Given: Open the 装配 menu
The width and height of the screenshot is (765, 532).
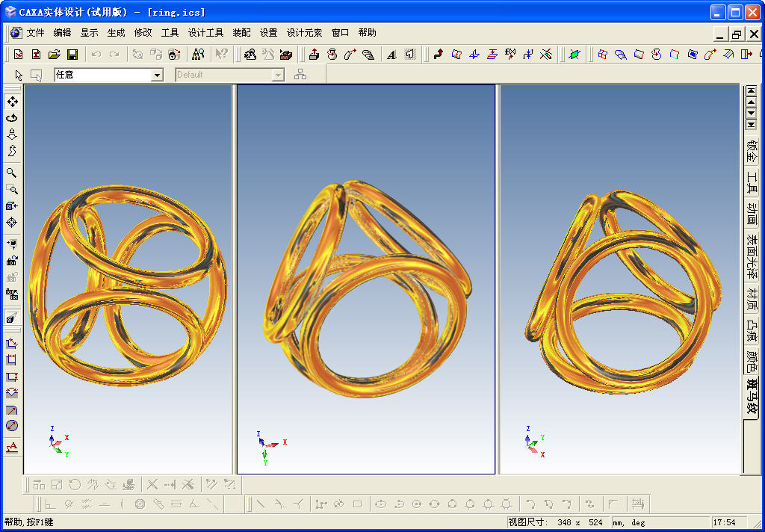Looking at the screenshot, I should pyautogui.click(x=241, y=33).
